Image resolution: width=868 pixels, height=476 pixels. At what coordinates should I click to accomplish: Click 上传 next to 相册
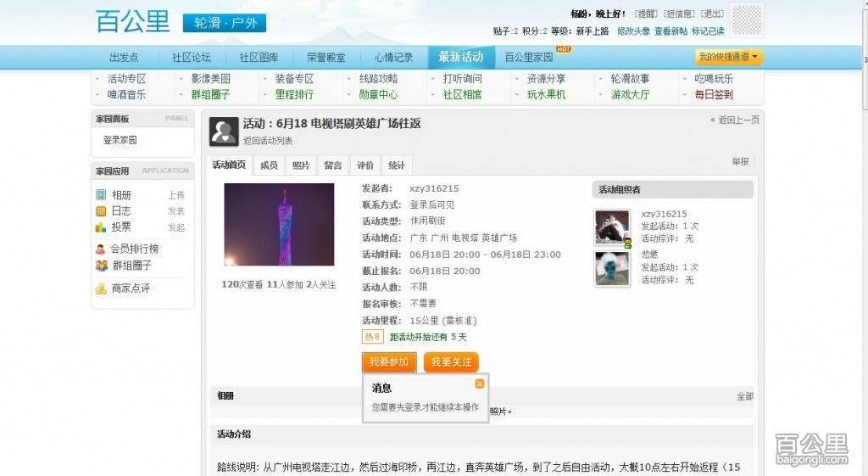(x=176, y=195)
